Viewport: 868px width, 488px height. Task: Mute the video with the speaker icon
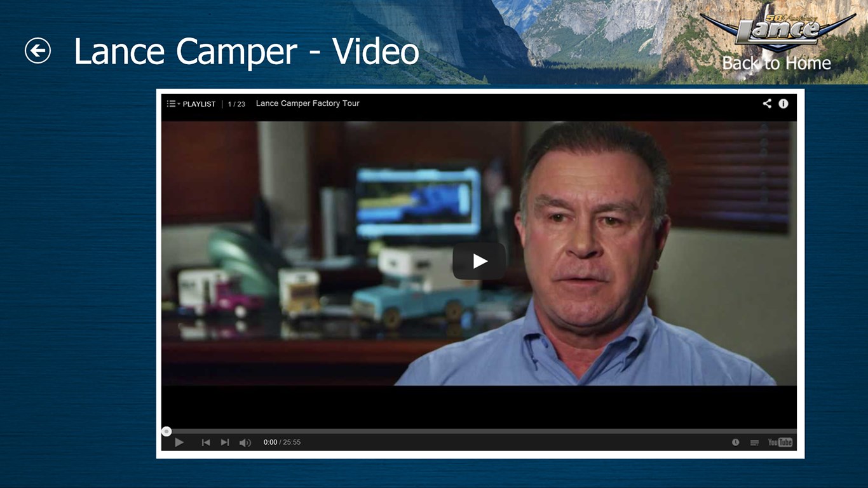pos(245,442)
